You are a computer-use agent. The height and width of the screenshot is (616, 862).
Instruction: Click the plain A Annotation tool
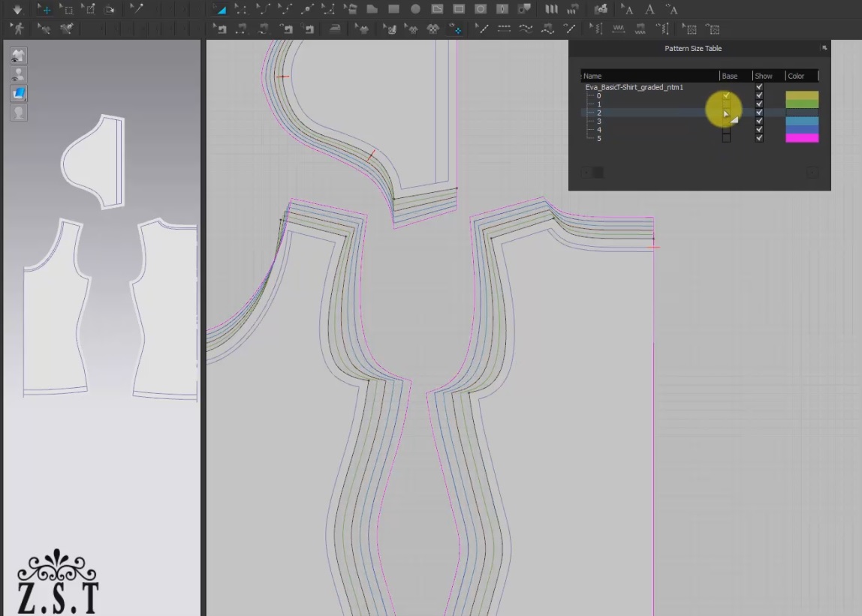click(650, 9)
